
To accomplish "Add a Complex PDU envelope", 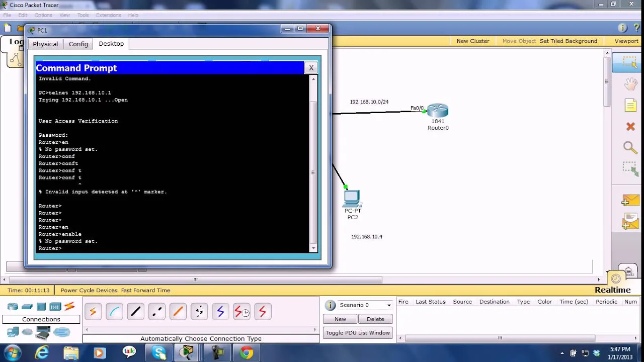I will (630, 221).
